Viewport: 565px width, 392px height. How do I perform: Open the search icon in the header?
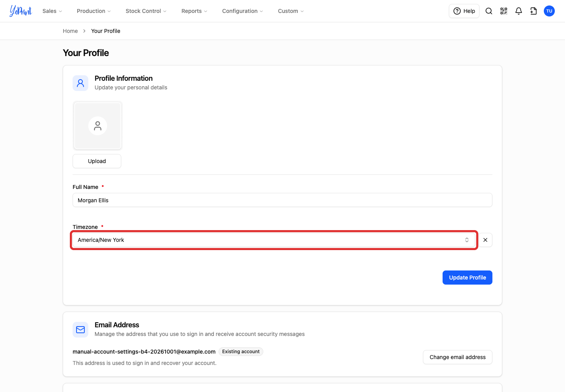click(489, 11)
